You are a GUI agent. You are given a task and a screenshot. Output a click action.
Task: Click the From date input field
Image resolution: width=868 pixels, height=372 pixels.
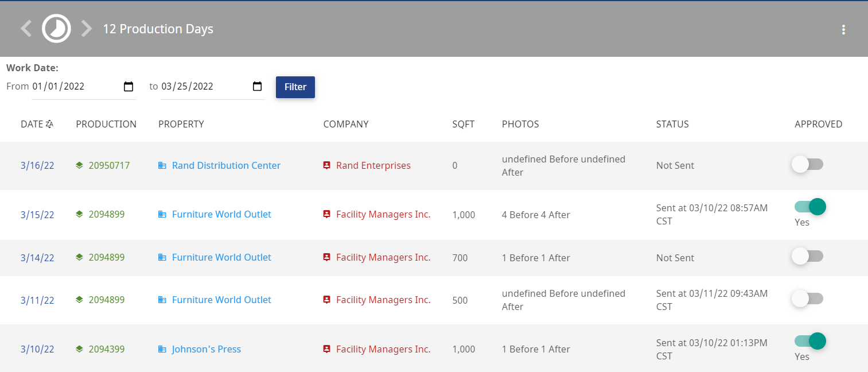coord(84,87)
